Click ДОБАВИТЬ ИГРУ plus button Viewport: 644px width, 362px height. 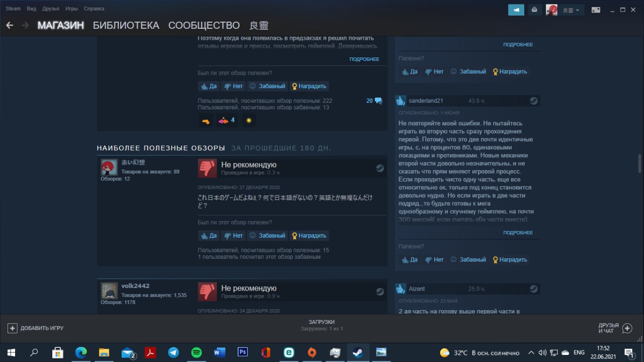click(x=36, y=328)
